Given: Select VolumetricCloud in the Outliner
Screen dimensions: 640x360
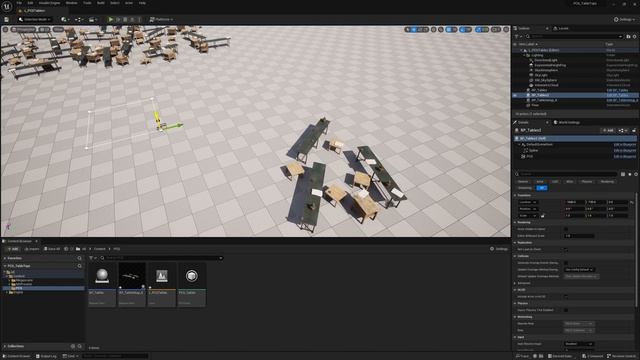Looking at the screenshot, I should click(x=547, y=85).
